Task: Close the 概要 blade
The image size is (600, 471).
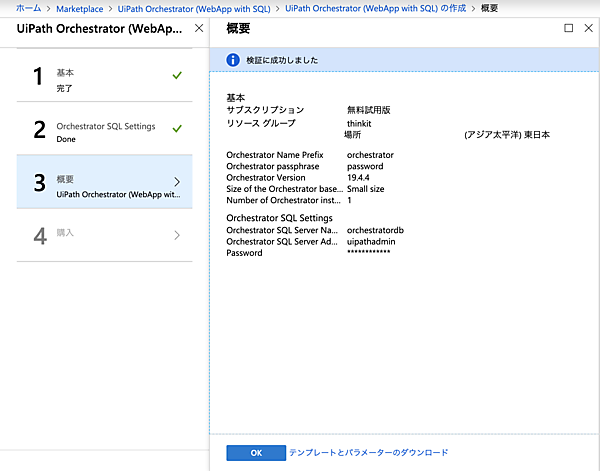Action: [589, 28]
